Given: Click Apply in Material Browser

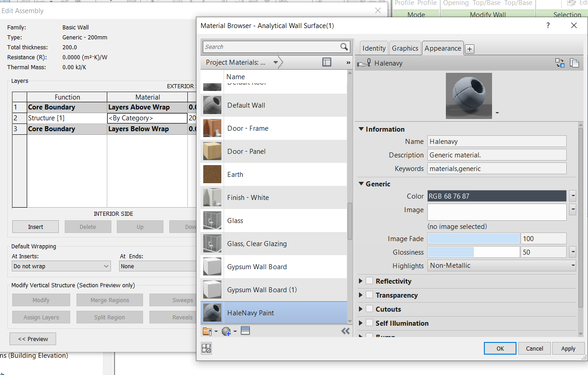Looking at the screenshot, I should pyautogui.click(x=568, y=348).
